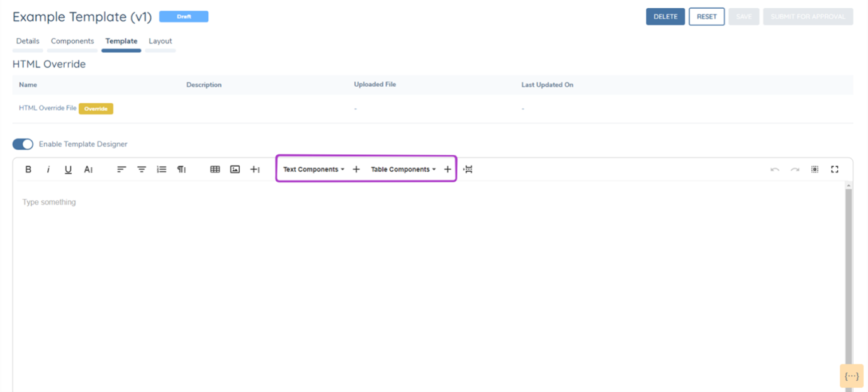868x392 pixels.
Task: Switch to the Components tab
Action: pyautogui.click(x=72, y=41)
